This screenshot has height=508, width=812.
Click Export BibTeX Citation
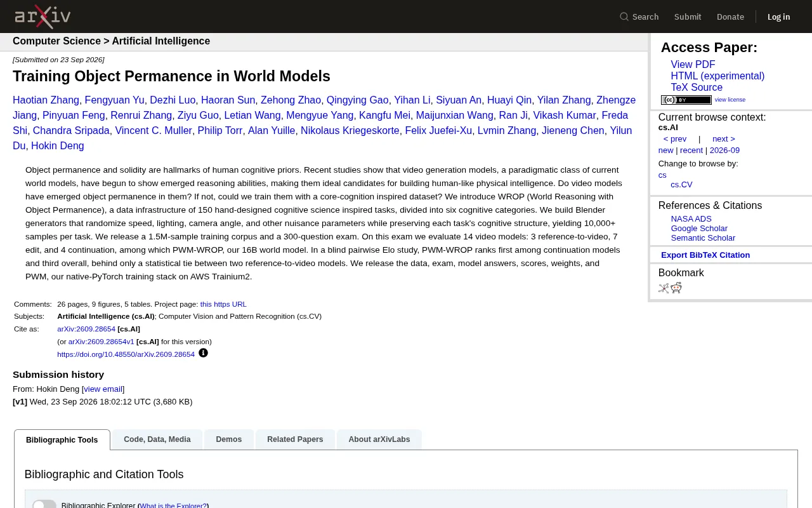tap(705, 255)
